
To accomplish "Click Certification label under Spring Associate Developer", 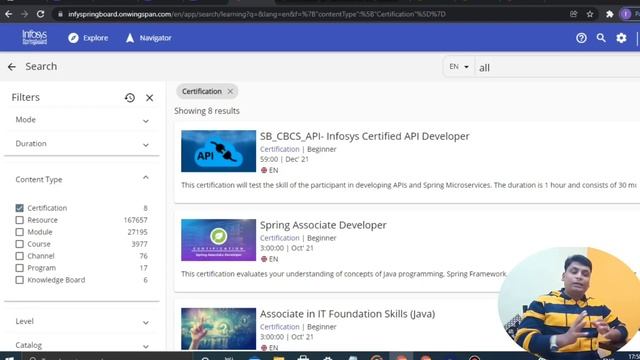I will pos(280,238).
